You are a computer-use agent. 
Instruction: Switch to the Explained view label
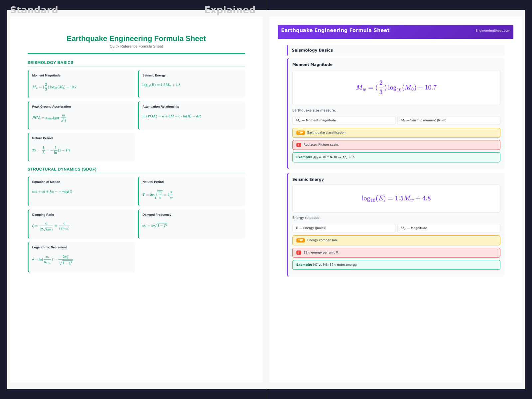(230, 10)
